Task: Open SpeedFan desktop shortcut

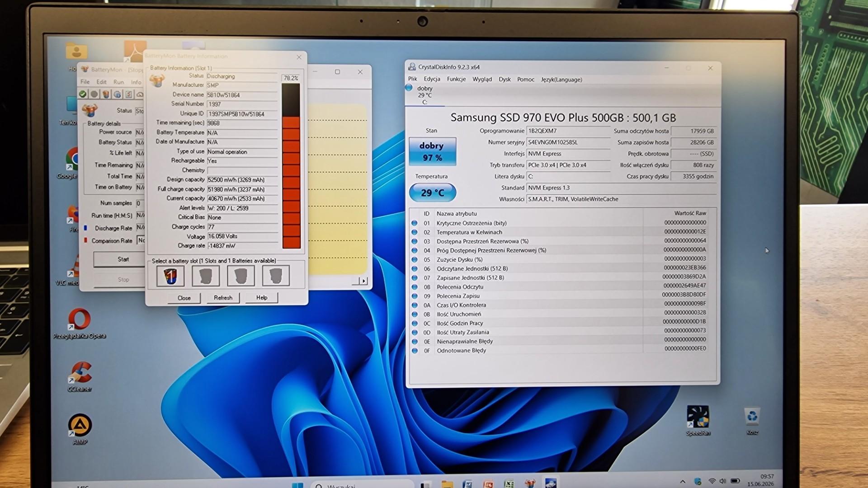Action: tap(698, 420)
